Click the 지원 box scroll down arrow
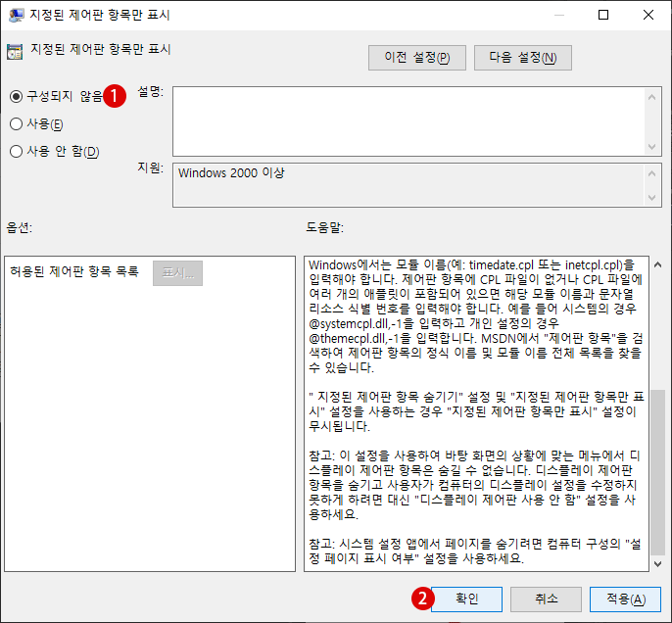The height and width of the screenshot is (623, 672). click(651, 198)
